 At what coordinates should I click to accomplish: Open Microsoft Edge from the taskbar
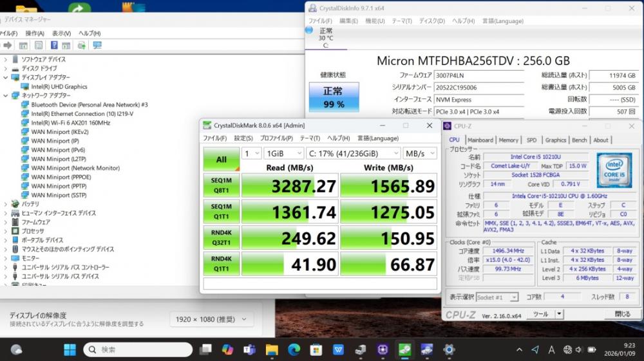pos(294,349)
